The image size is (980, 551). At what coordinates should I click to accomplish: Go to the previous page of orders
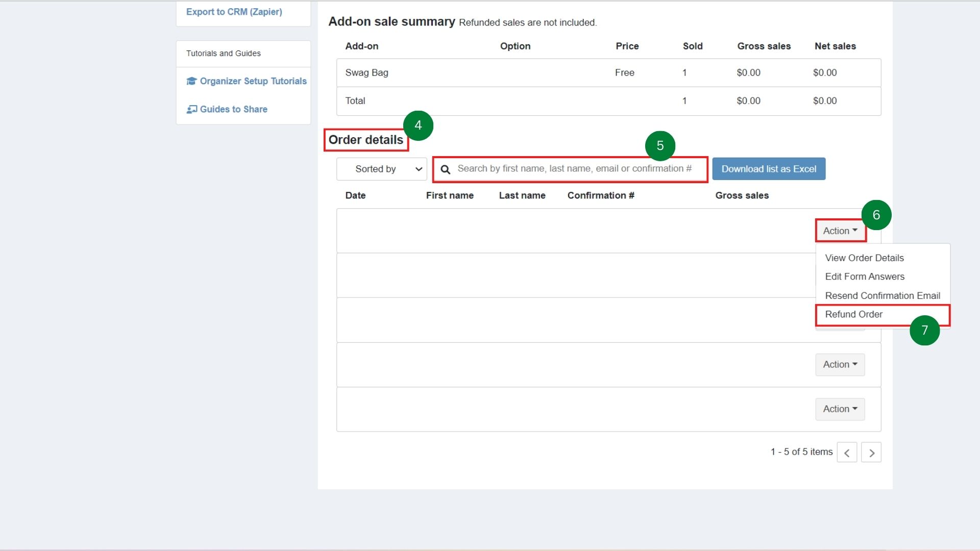point(847,453)
